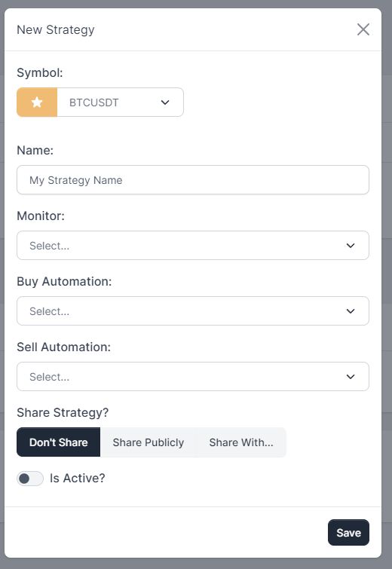Image resolution: width=392 pixels, height=569 pixels.
Task: Save the new strategy
Action: point(348,532)
